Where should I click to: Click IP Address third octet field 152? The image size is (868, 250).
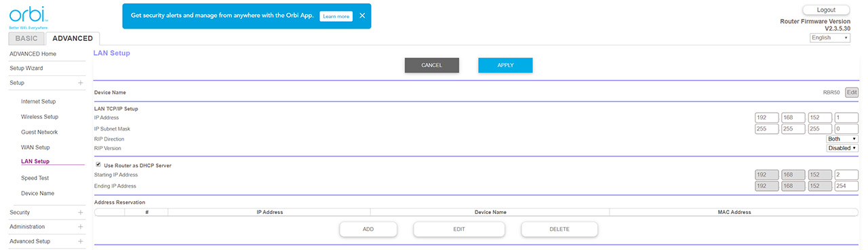click(820, 118)
